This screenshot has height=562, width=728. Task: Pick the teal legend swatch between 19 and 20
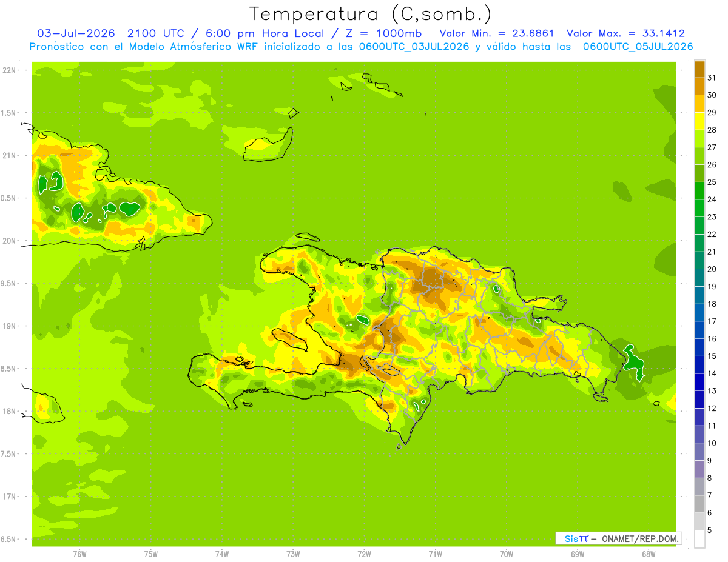tap(699, 278)
